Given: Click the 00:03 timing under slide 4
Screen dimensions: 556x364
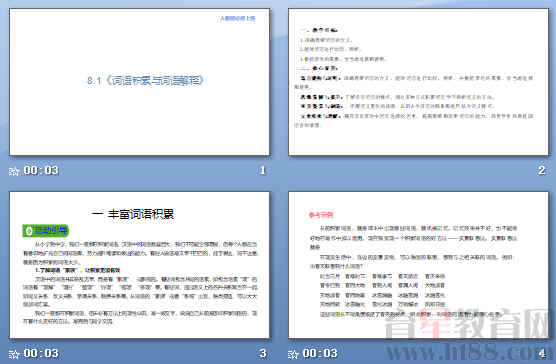Looking at the screenshot, I should pos(320,353).
